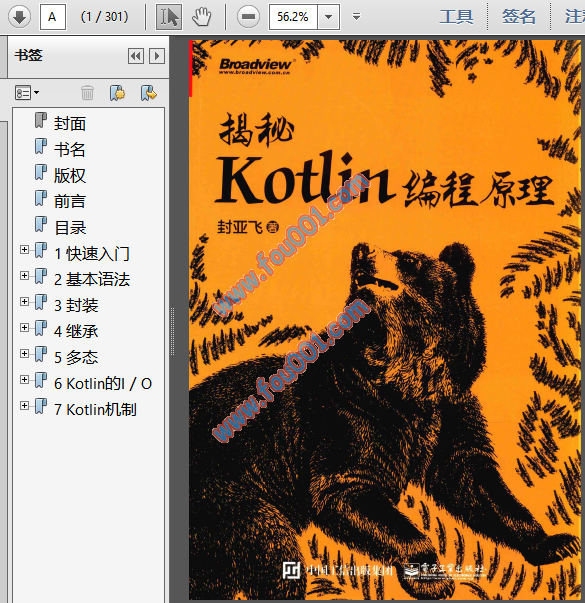Image resolution: width=585 pixels, height=603 pixels.
Task: Click bookmark icon beside 封面
Action: (x=41, y=120)
